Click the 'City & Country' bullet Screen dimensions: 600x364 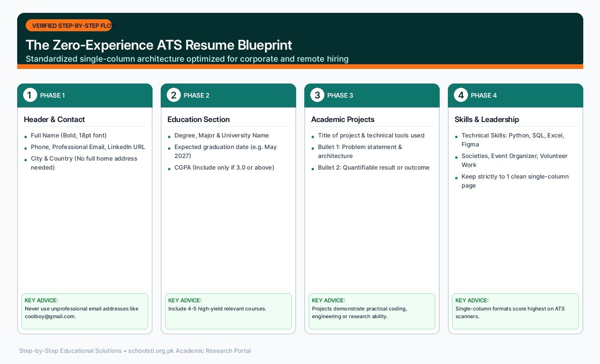point(84,163)
